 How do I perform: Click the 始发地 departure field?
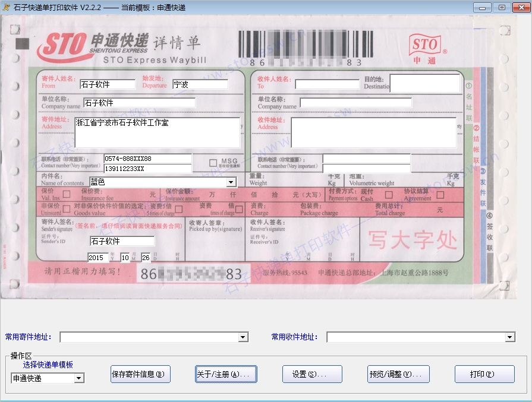[x=200, y=84]
